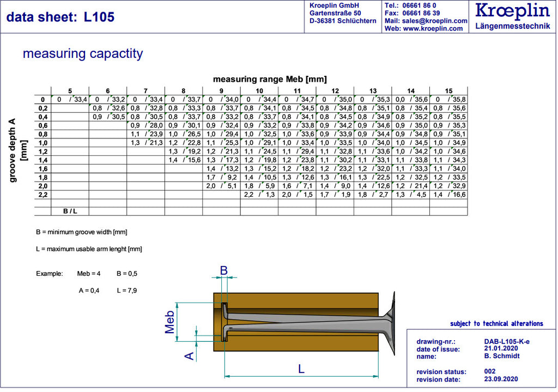Click the L dimension label in the diagram
The height and width of the screenshot is (392, 558).
point(301,369)
